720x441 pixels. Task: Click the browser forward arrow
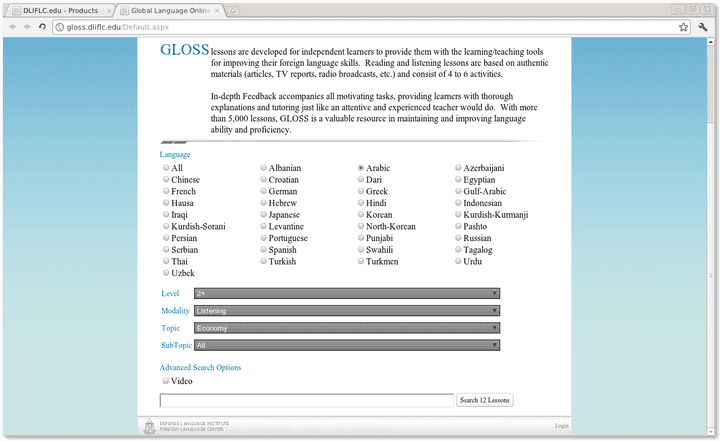pyautogui.click(x=27, y=27)
